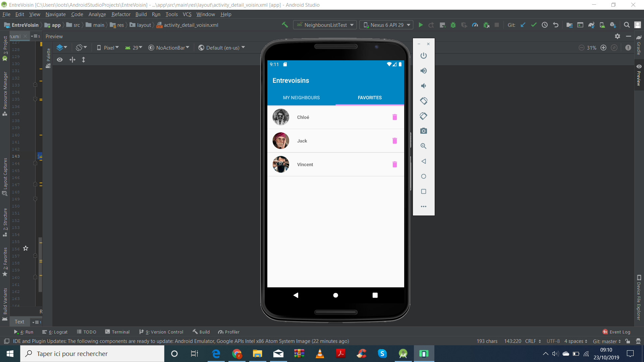Screen dimensions: 644x362
Task: Take an emulator screenshot with the camera icon
Action: coord(424,131)
